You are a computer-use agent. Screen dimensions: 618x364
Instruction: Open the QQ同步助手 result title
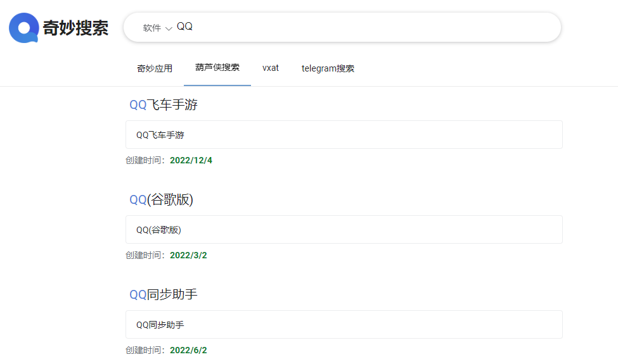click(x=163, y=294)
